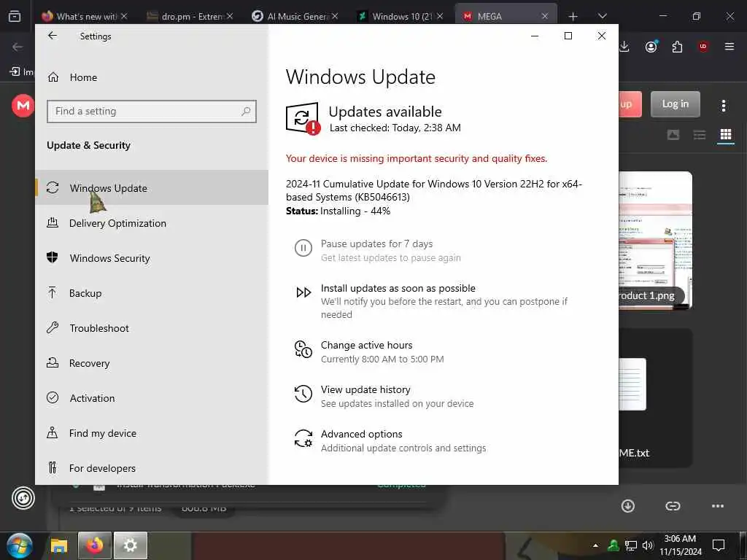Close the What's new tab

124,16
